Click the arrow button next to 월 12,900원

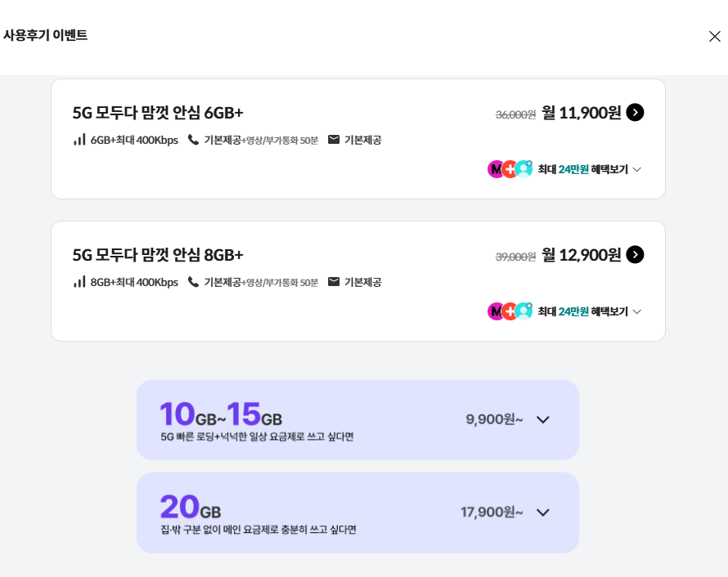635,254
